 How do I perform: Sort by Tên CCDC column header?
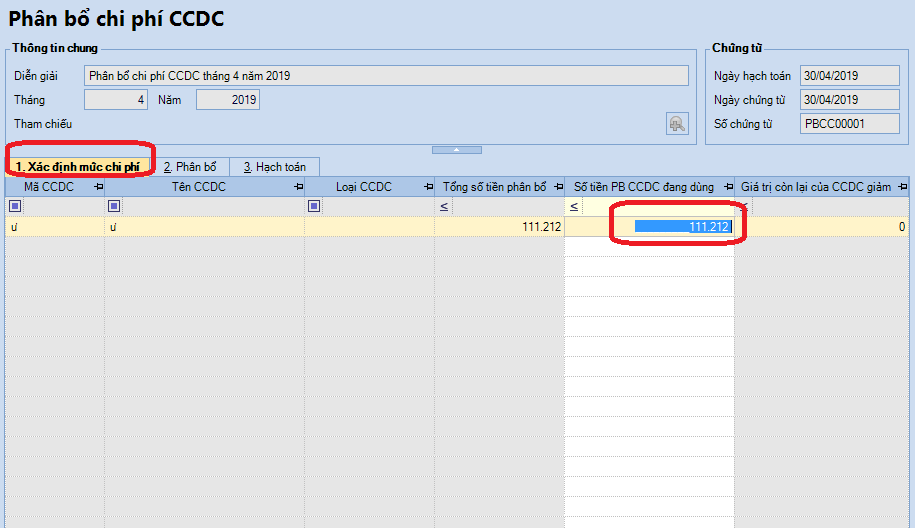196,187
